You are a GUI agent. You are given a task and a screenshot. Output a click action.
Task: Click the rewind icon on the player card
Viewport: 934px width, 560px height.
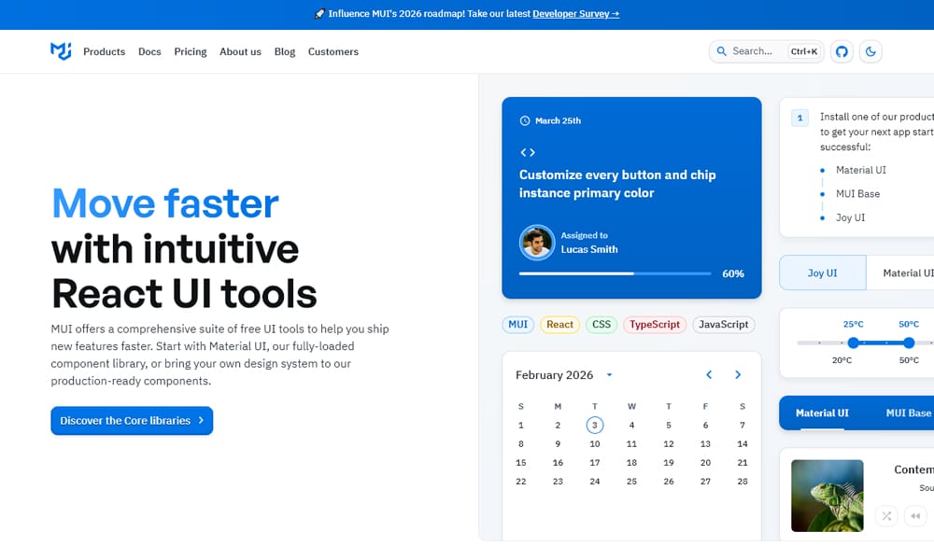coord(915,516)
